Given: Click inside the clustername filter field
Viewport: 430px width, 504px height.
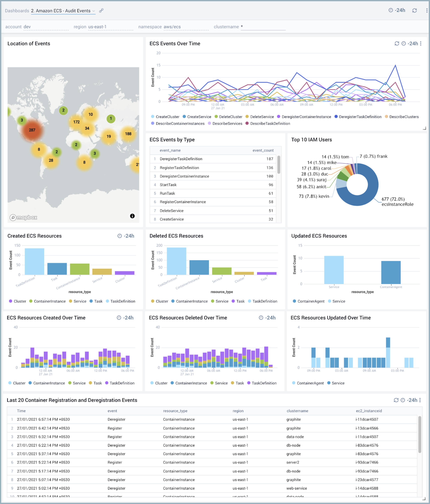Looking at the screenshot, I should (x=262, y=27).
